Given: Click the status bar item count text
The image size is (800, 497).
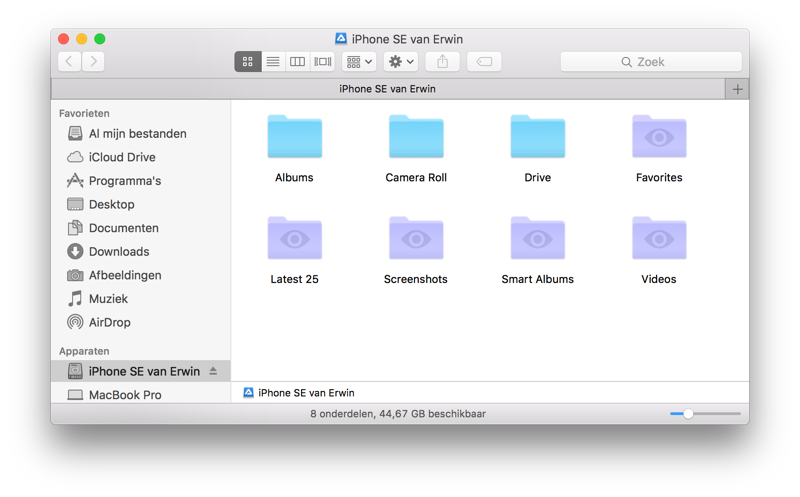Looking at the screenshot, I should click(398, 414).
